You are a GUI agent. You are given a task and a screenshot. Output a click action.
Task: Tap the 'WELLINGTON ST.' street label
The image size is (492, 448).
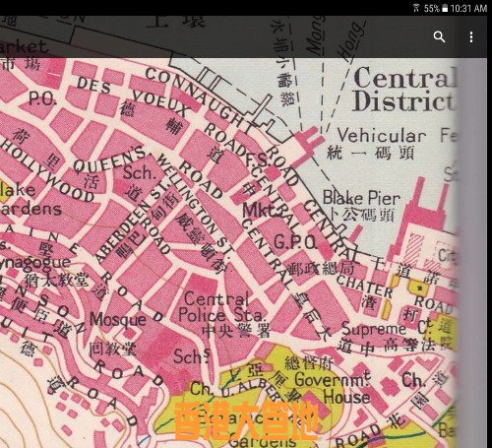point(196,206)
